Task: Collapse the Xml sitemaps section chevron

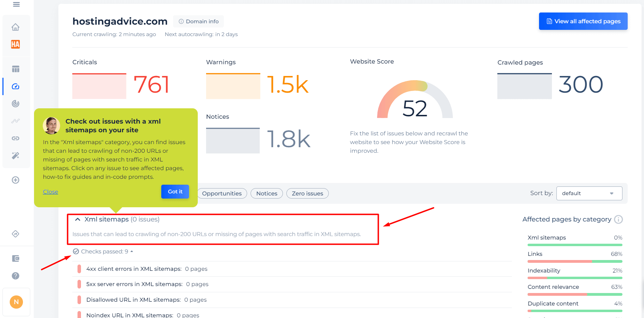Action: [78, 219]
